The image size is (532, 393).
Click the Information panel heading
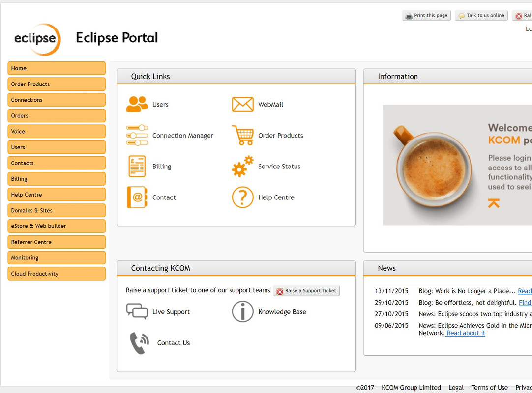click(398, 77)
